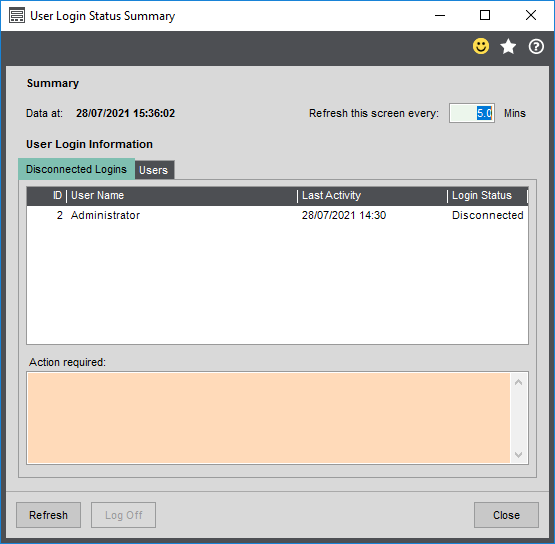Click the window icon in title bar
The image size is (555, 544).
click(17, 16)
